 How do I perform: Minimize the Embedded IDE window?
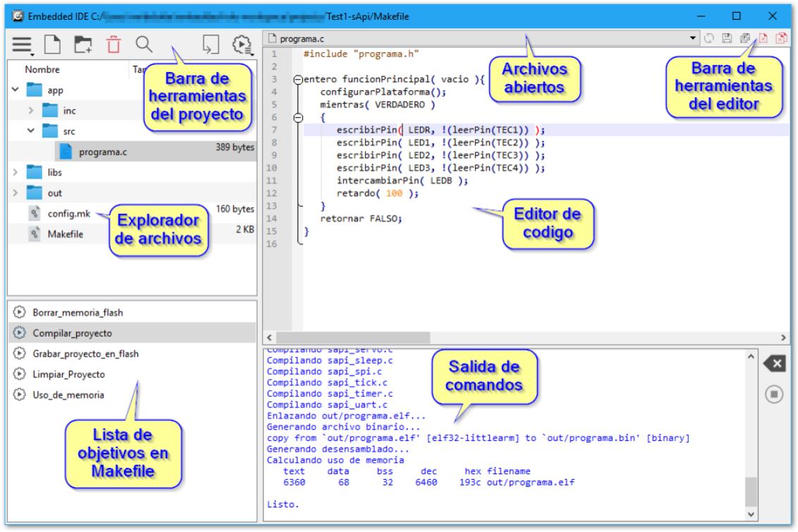click(x=701, y=16)
